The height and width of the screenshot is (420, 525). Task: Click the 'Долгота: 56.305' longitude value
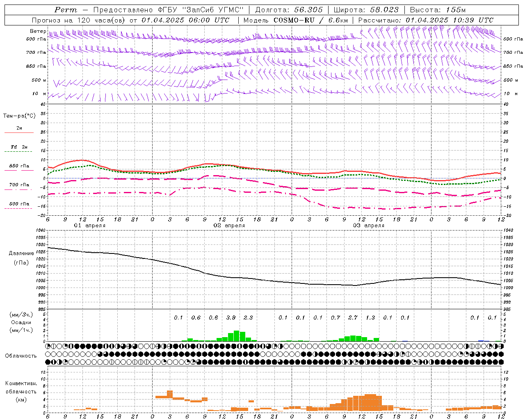tap(289, 10)
